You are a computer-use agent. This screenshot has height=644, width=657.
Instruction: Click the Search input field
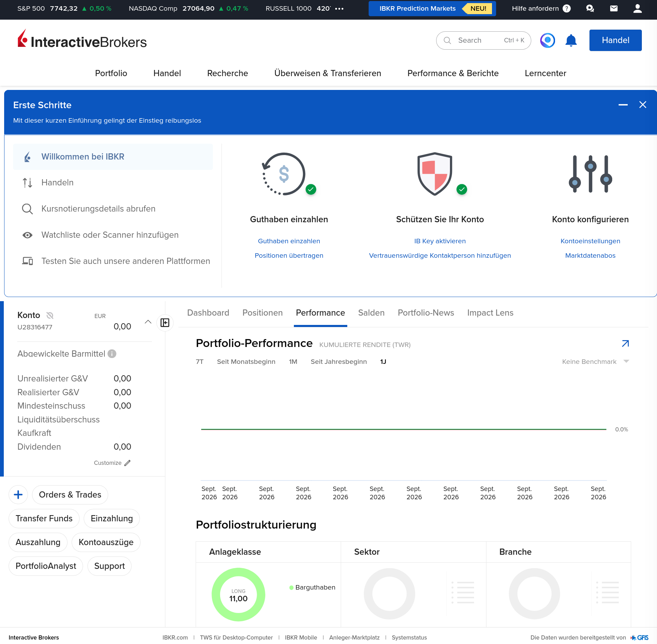(x=483, y=40)
